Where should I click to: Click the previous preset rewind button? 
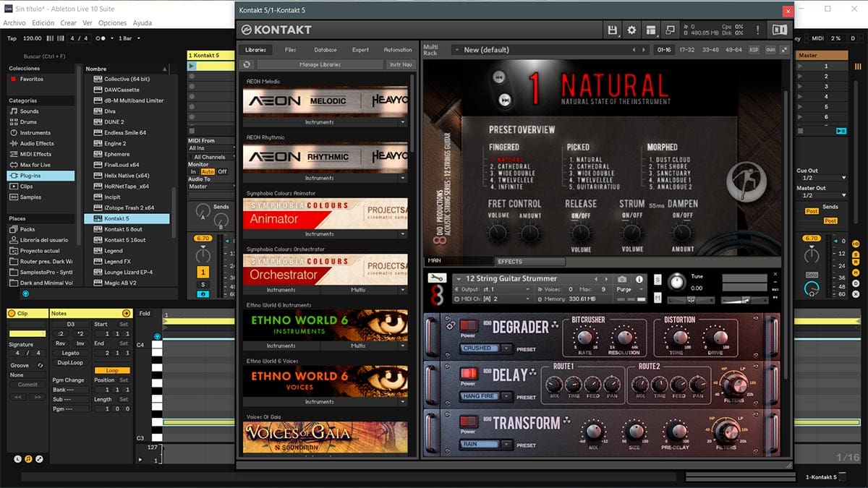(x=499, y=77)
